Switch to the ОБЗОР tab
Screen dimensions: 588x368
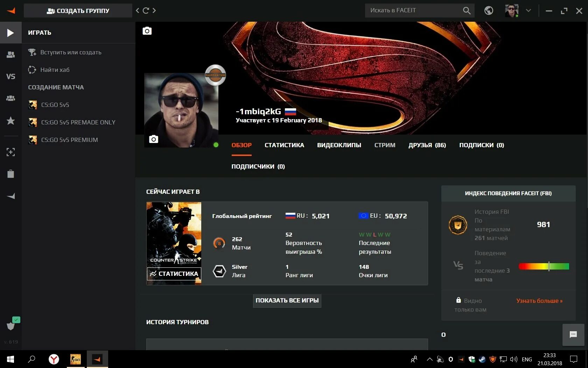click(241, 145)
